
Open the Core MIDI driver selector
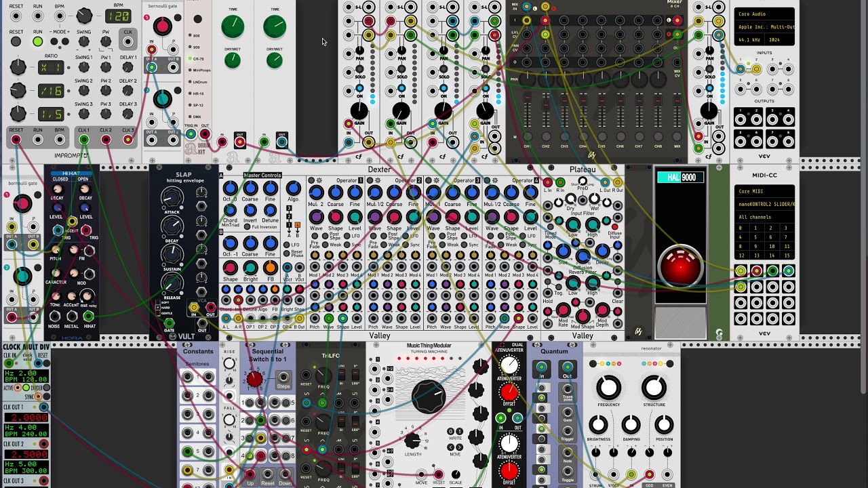pyautogui.click(x=764, y=191)
